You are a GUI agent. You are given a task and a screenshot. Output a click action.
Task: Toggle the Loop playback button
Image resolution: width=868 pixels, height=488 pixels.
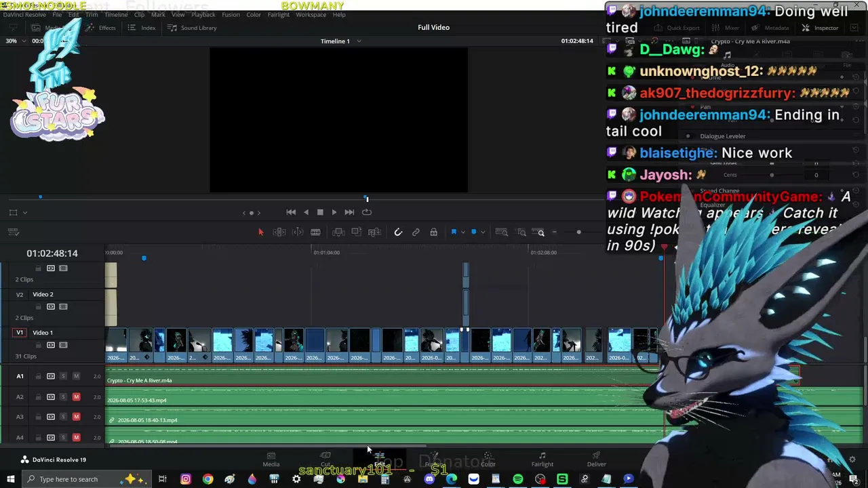[367, 212]
